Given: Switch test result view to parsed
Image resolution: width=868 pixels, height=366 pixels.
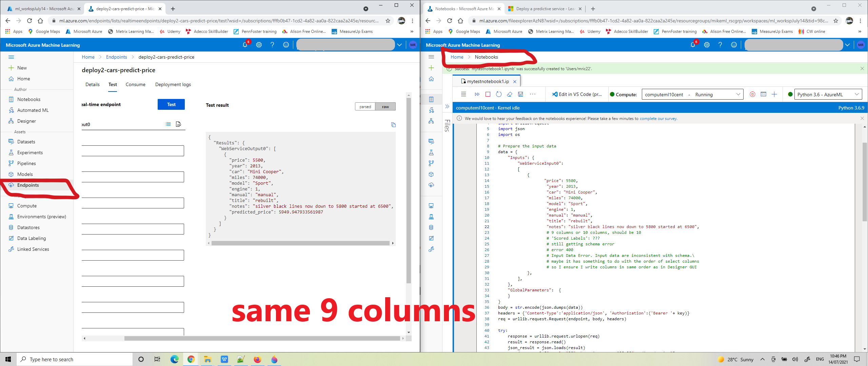Looking at the screenshot, I should click(x=365, y=107).
